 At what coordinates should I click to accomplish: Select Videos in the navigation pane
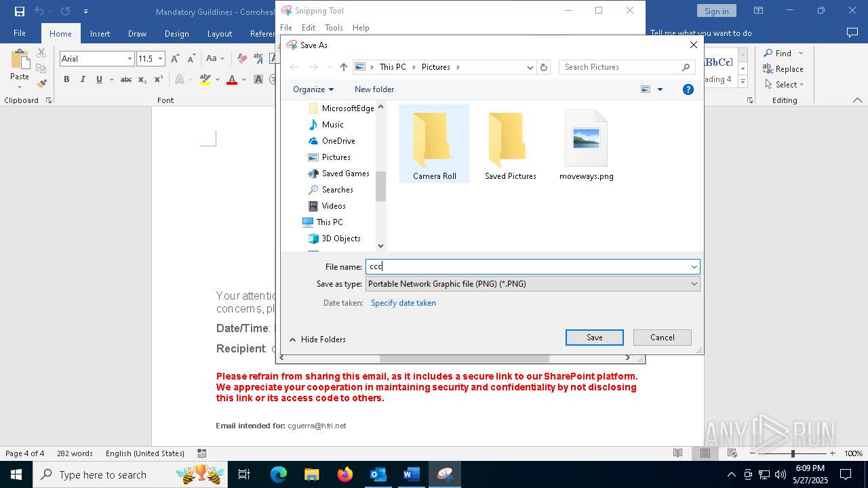coord(333,206)
